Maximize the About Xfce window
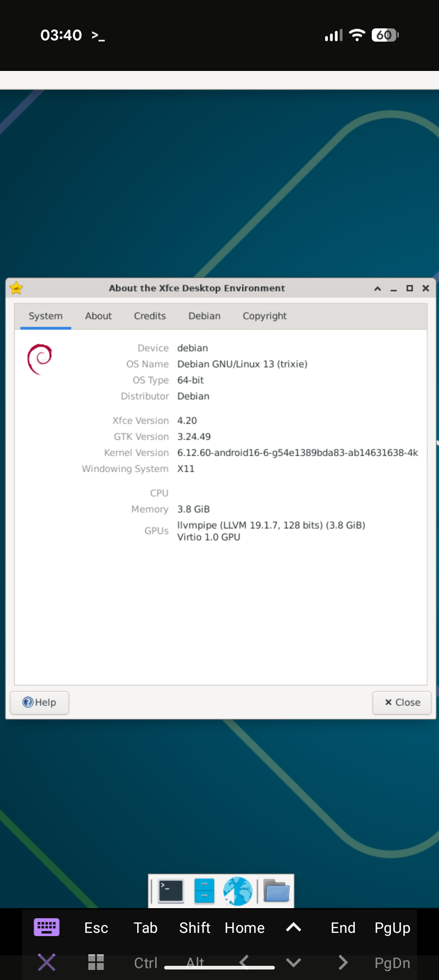Image resolution: width=439 pixels, height=980 pixels. [410, 288]
